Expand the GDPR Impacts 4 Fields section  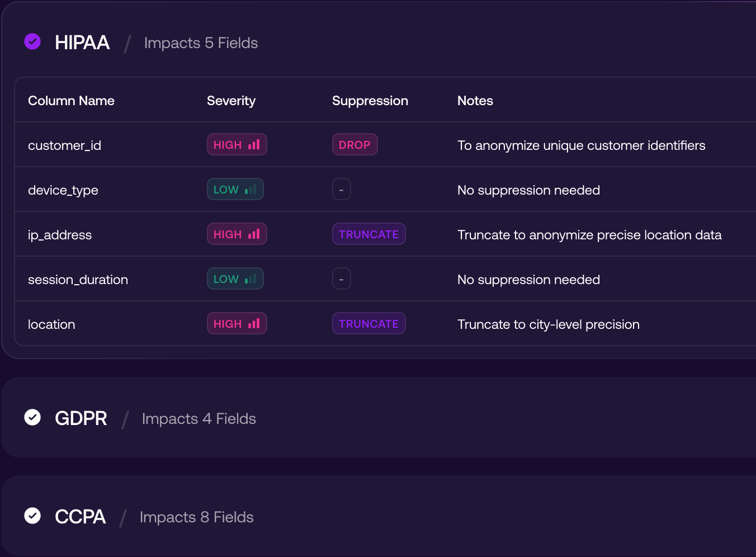199,419
